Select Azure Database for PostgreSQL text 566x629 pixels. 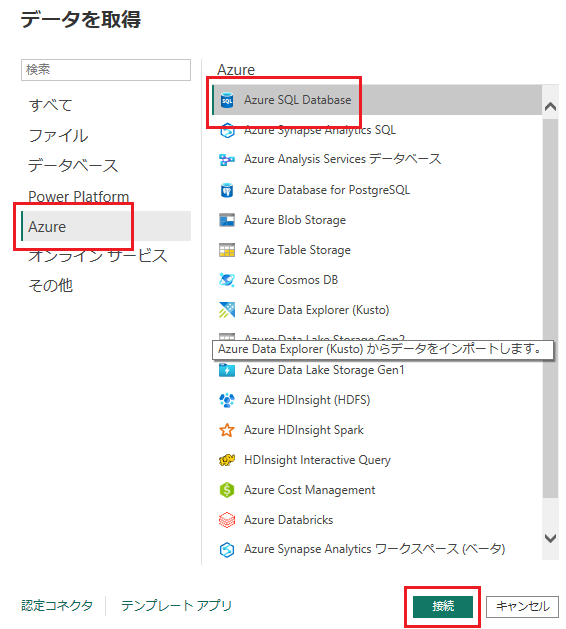click(x=327, y=190)
